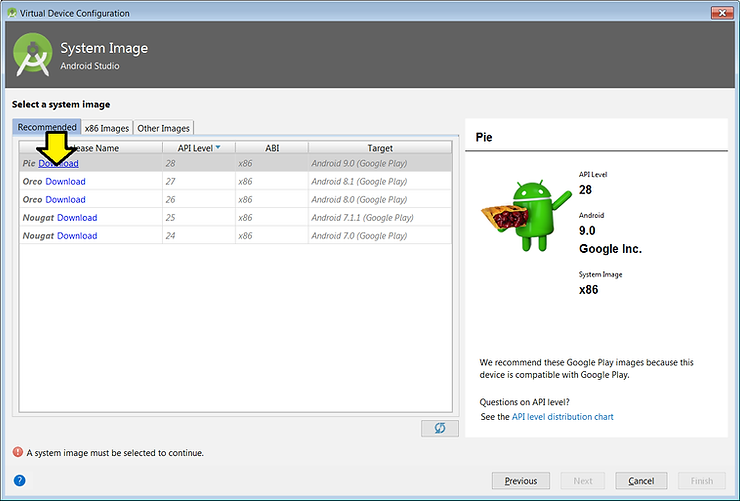Download Nougat API 25 system image
Image resolution: width=740 pixels, height=501 pixels.
pyautogui.click(x=77, y=218)
